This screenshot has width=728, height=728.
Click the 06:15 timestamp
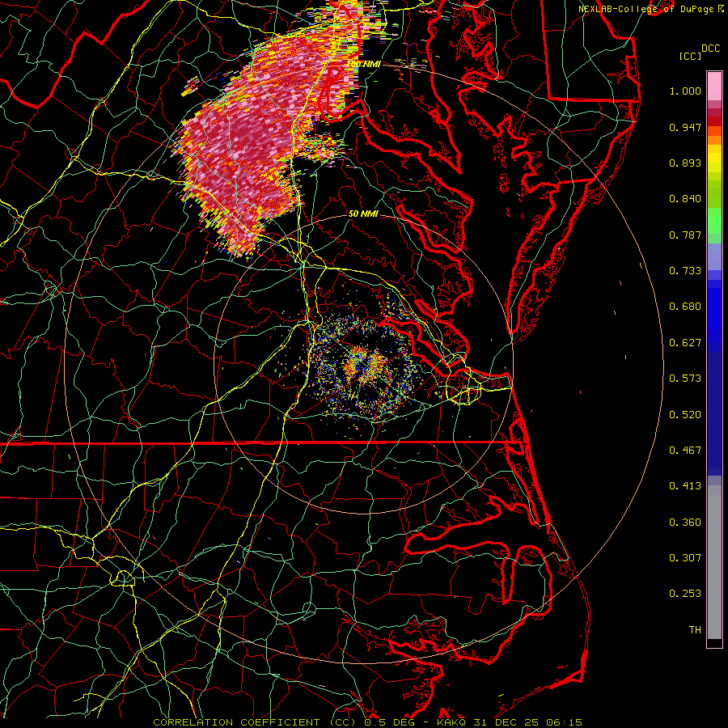pos(564,722)
